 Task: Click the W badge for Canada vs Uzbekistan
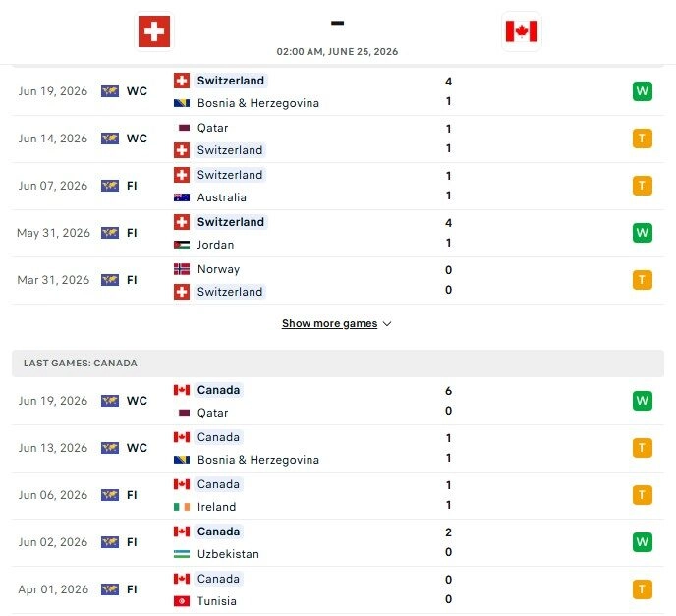(x=642, y=542)
